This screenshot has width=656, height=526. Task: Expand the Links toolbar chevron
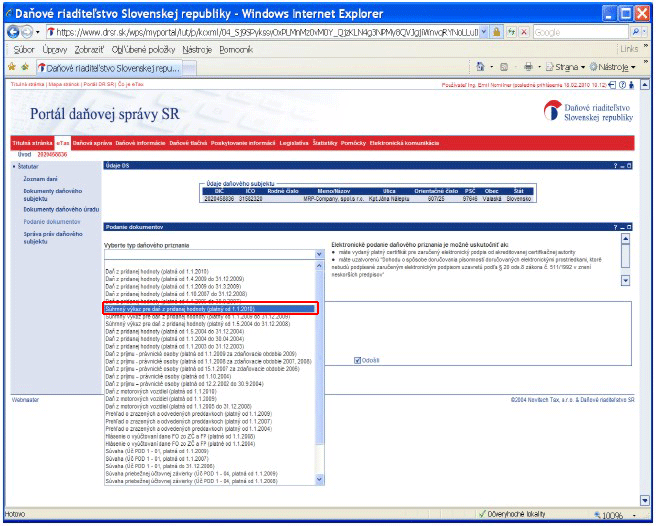pyautogui.click(x=646, y=46)
